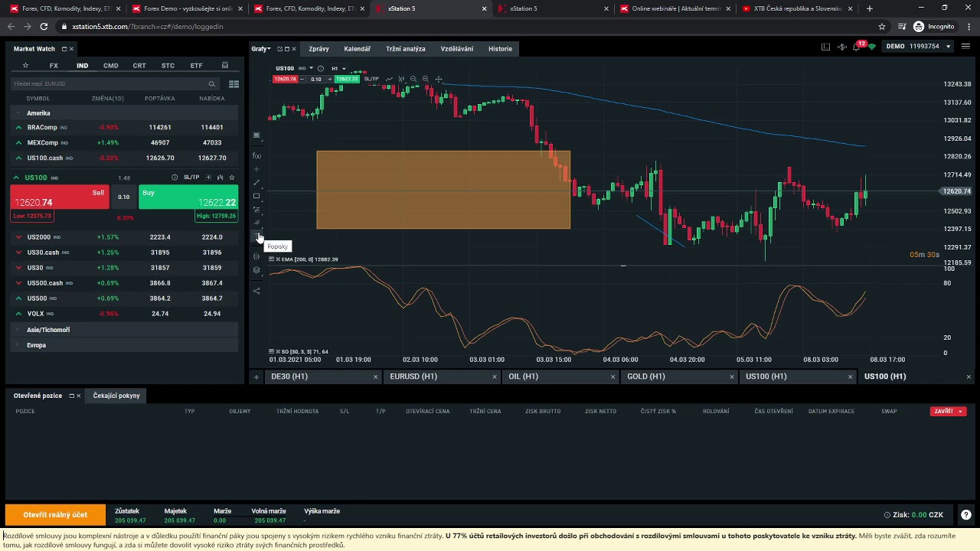
Task: Open the layout switcher icon
Action: pos(825,47)
